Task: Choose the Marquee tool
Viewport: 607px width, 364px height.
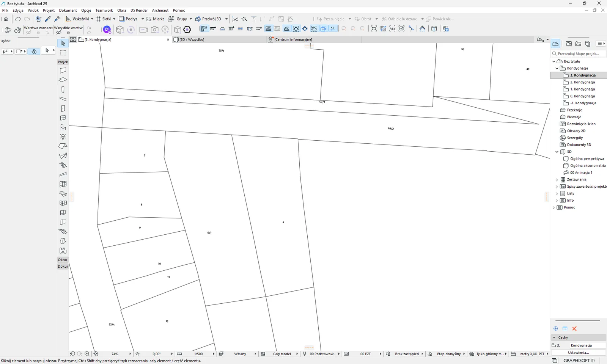Action: point(63,53)
